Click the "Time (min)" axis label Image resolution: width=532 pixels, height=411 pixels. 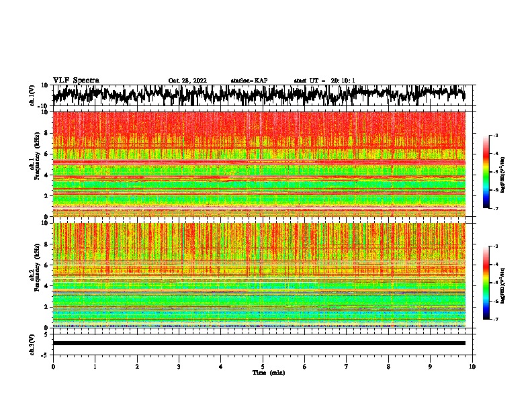coord(269,373)
